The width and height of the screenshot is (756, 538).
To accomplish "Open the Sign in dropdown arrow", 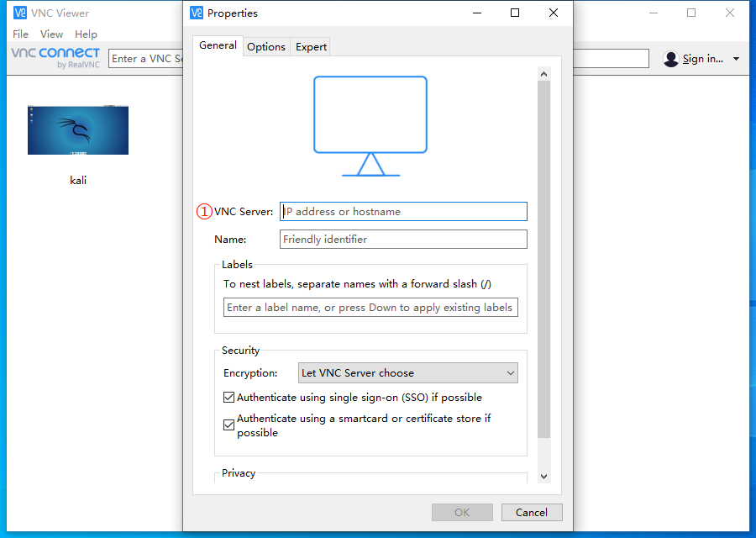I will pos(736,59).
